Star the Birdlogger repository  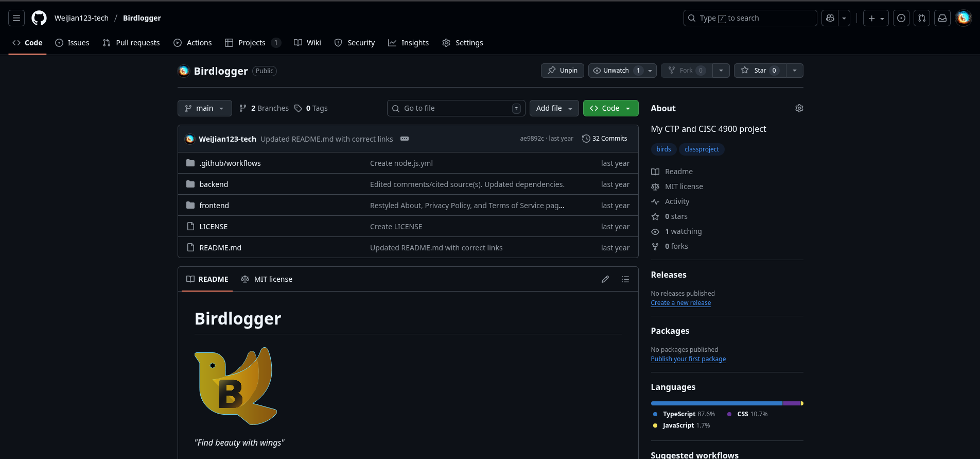click(x=760, y=71)
